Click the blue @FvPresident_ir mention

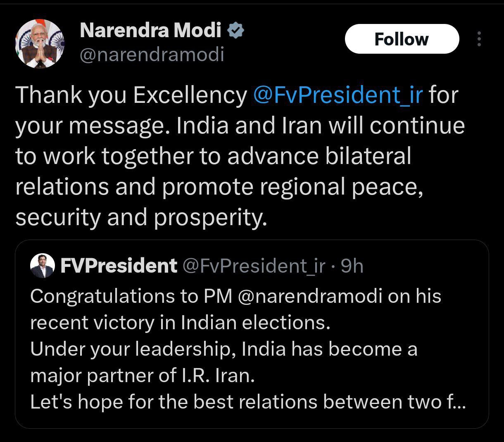coord(338,95)
